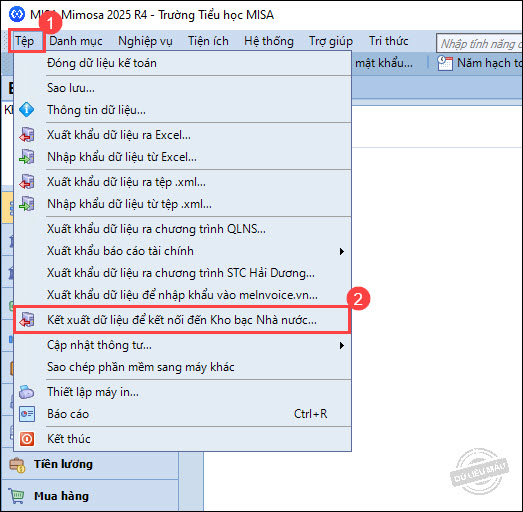523x512 pixels.
Task: Expand the Xuất khẩu báo cáo tài chính submenu arrow
Action: point(342,251)
